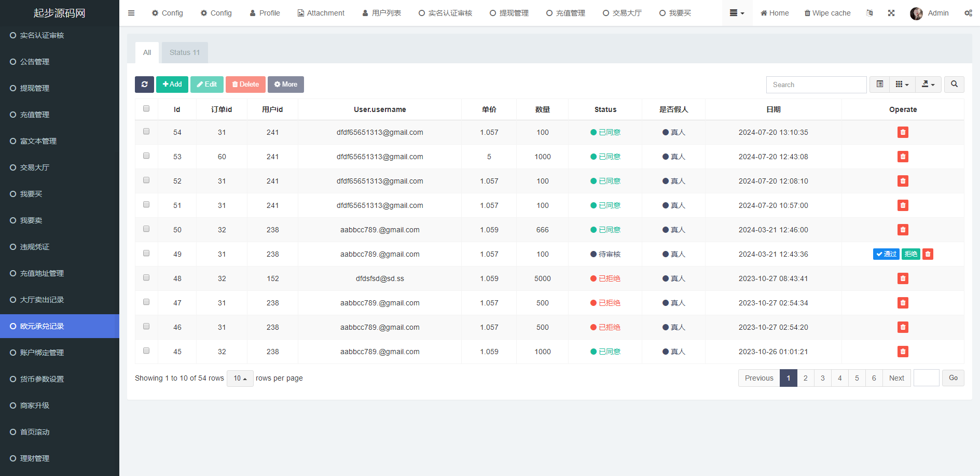Open 账户绑定管理 in the sidebar
Viewport: 980px width, 476px height.
[x=42, y=353]
